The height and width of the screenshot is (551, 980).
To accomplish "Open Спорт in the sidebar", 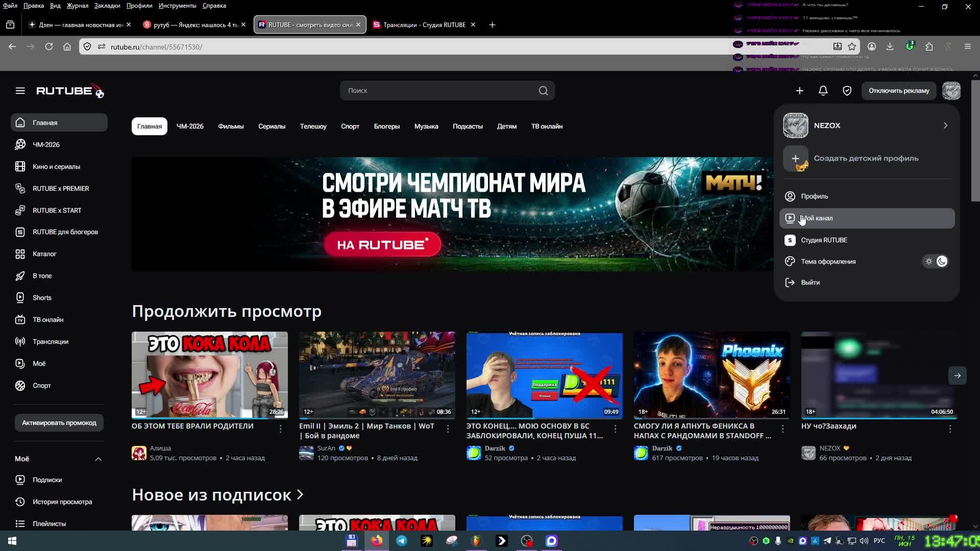I will pyautogui.click(x=59, y=386).
